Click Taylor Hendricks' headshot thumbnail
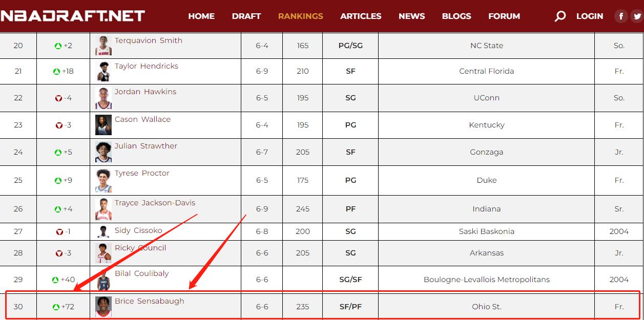 103,72
